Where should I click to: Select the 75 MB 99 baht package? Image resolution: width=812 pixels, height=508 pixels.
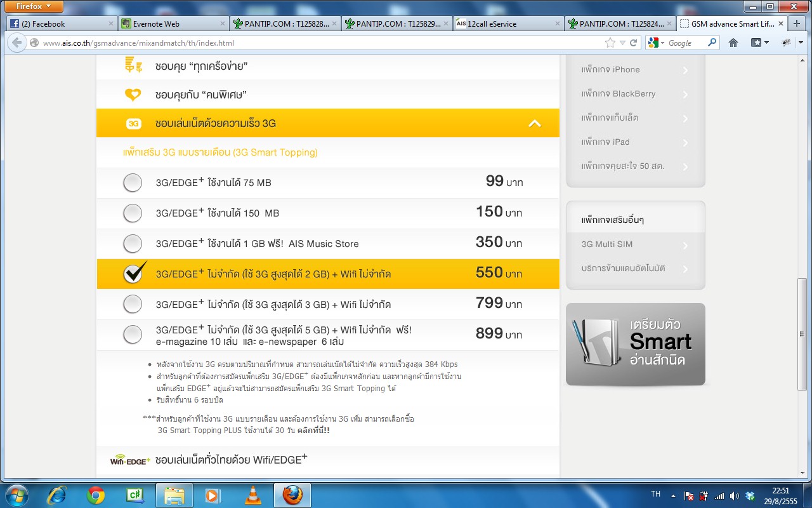(133, 183)
